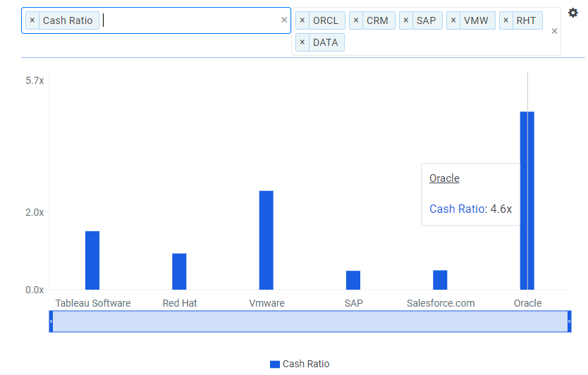Toggle Cash Ratio series in legend
Viewport: 588px width, 375px height.
(x=300, y=364)
